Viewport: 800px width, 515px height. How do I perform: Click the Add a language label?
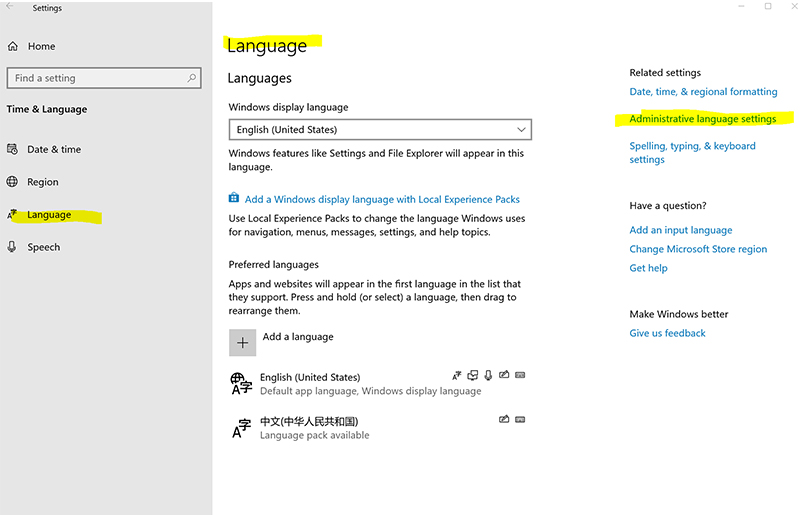pos(298,337)
